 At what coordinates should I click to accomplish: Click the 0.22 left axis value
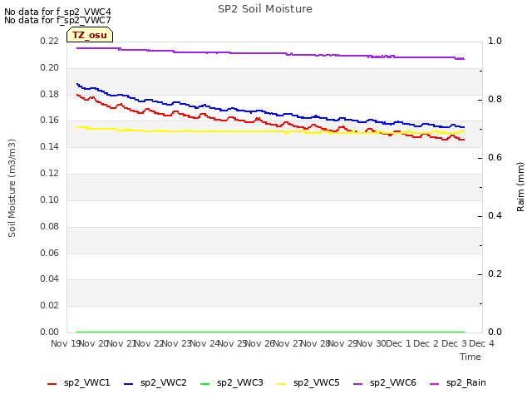coord(50,41)
